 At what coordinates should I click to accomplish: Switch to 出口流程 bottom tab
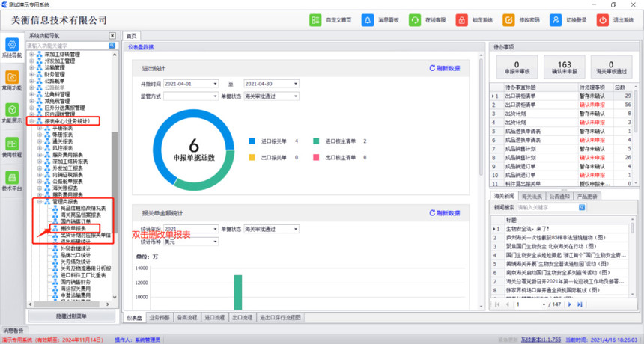point(243,317)
